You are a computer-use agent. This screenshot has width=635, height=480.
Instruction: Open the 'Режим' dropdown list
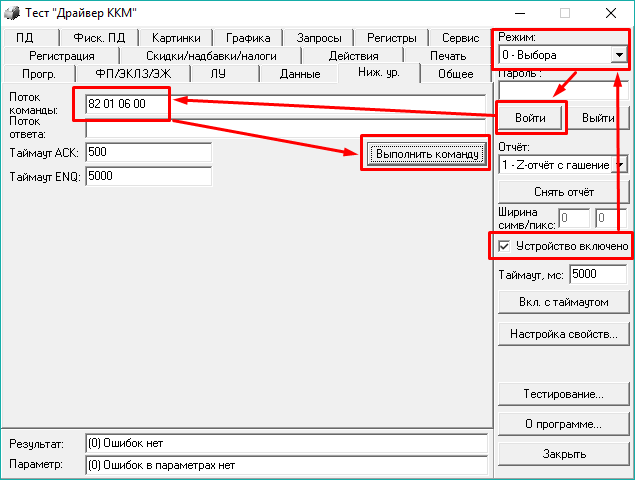pyautogui.click(x=620, y=54)
